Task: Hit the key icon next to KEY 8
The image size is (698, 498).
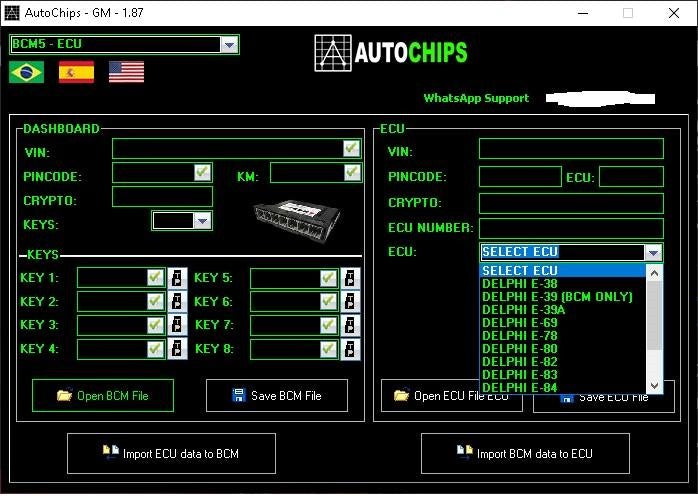Action: coord(351,349)
